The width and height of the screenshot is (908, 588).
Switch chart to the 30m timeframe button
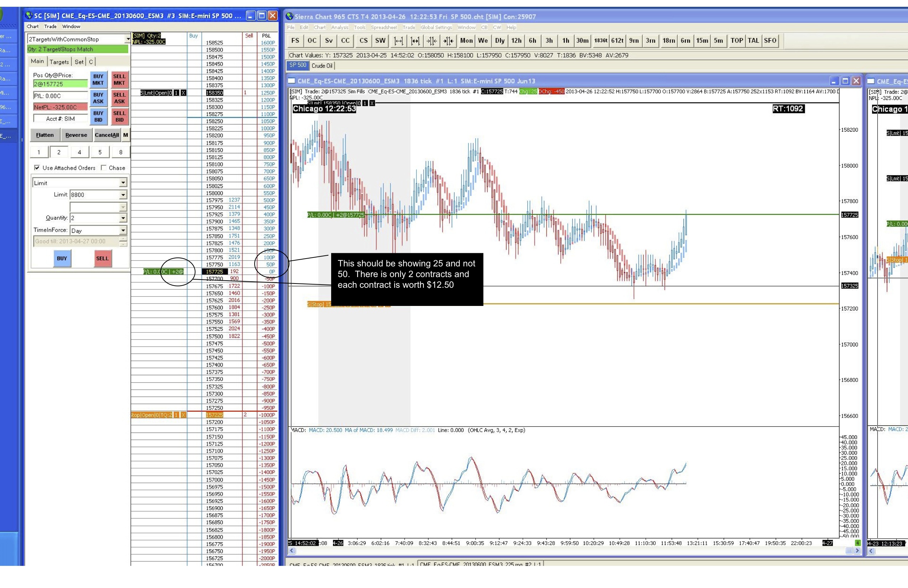point(582,41)
